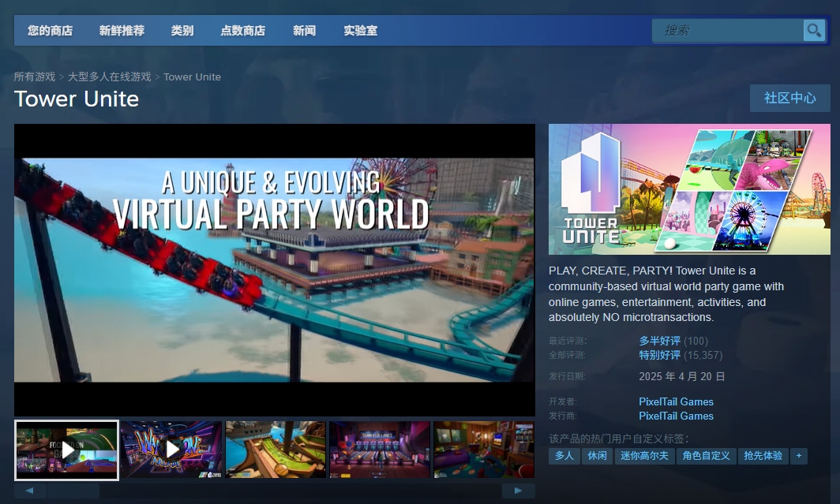Image resolution: width=840 pixels, height=504 pixels.
Task: Click the left arrow to scroll thumbnails back
Action: click(x=28, y=491)
